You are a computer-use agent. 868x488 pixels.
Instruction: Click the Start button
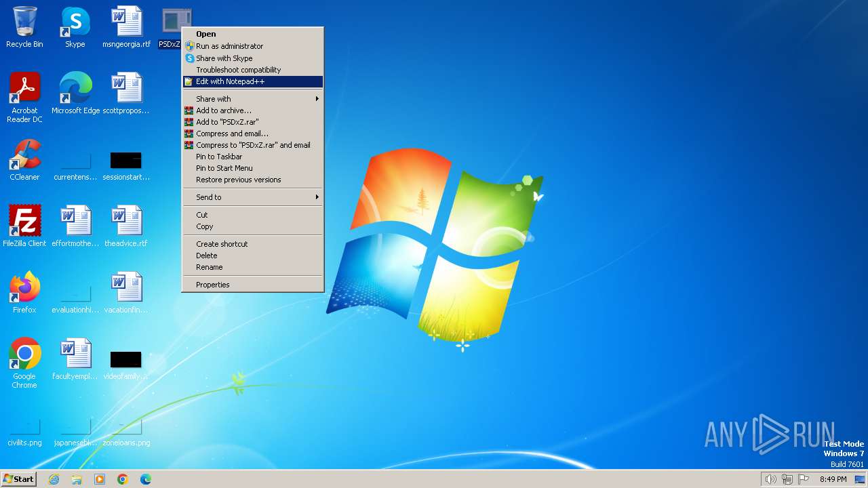[x=19, y=479]
